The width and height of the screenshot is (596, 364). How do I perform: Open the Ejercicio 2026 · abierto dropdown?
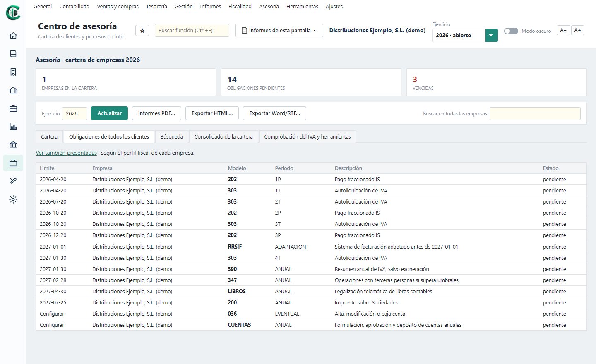(x=465, y=35)
